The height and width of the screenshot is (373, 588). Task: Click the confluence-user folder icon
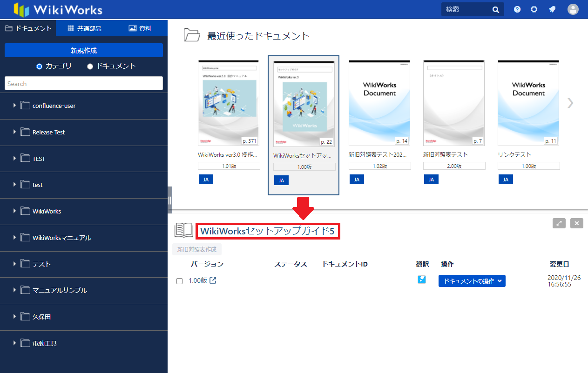click(25, 106)
